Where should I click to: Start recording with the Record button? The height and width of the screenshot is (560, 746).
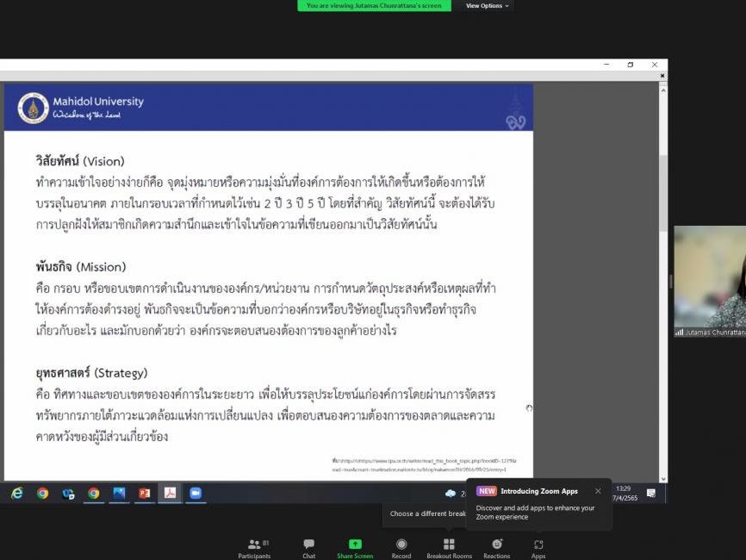tap(401, 548)
